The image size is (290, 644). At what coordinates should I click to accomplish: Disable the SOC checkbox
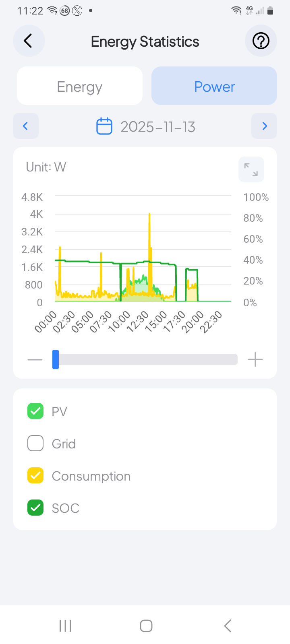35,508
